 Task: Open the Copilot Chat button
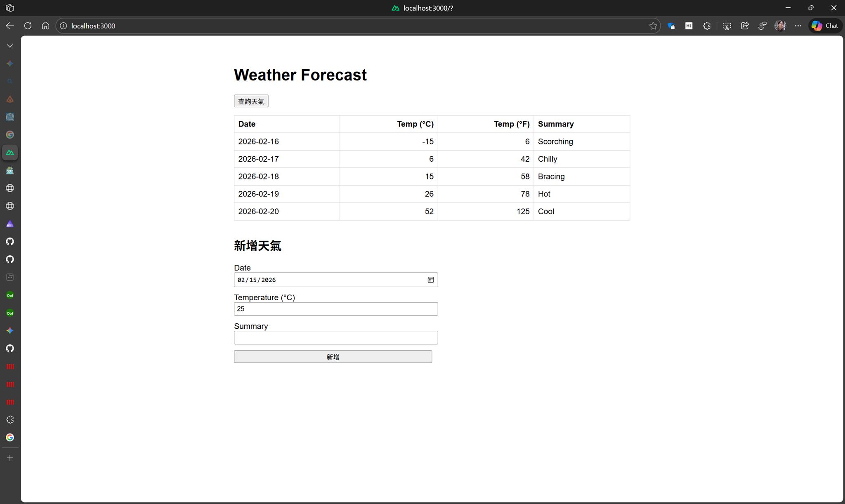point(825,26)
